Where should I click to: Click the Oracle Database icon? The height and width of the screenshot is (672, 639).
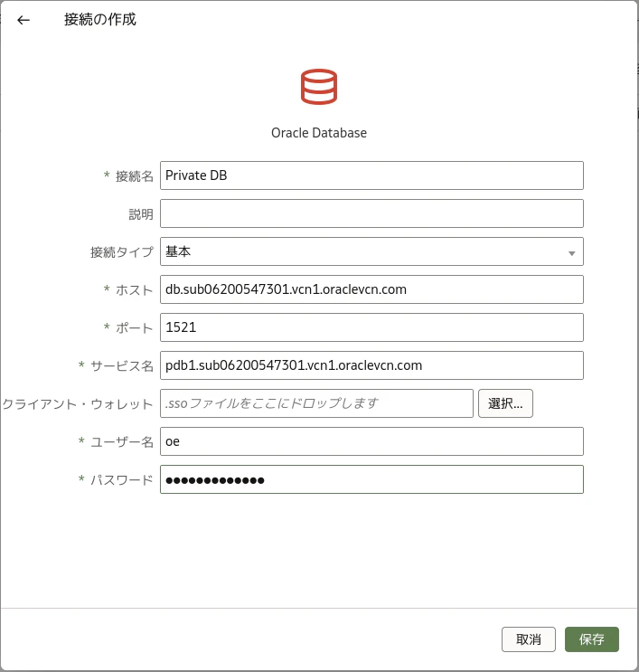(319, 87)
